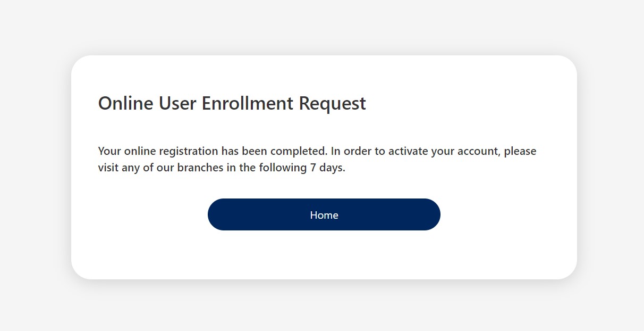Click the word "any" in the message
Viewport: 644px width, 331px height.
(131, 168)
